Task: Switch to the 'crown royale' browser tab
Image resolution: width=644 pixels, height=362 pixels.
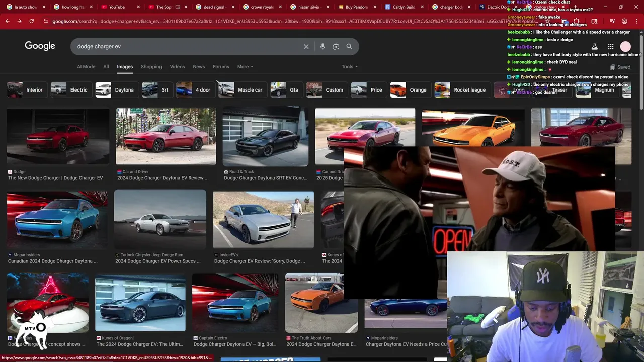Action: (262, 7)
